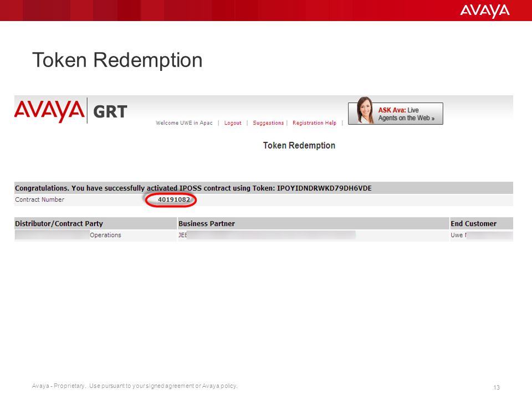Click the Operations cell under Distributor
Image resolution: width=532 pixels, height=399 pixels.
coord(96,235)
